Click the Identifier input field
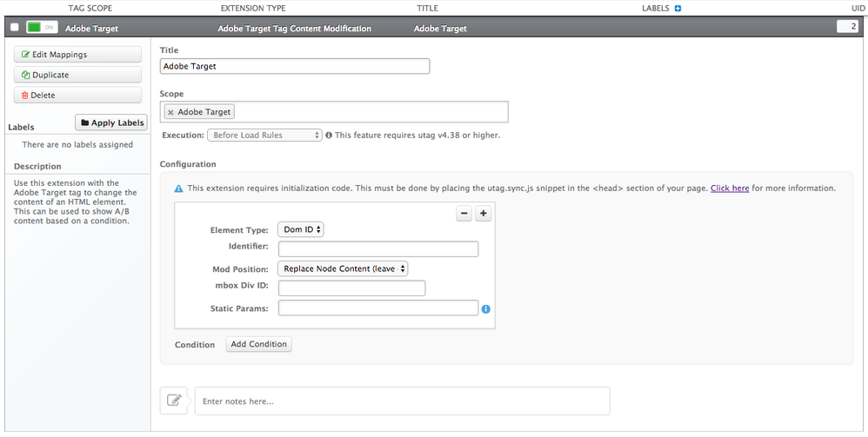 click(378, 249)
